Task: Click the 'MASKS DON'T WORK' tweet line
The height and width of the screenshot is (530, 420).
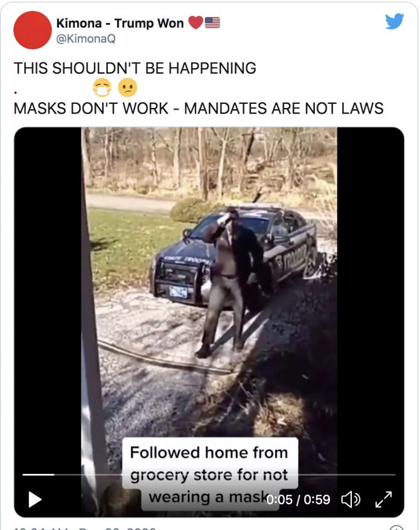Action: tap(199, 108)
